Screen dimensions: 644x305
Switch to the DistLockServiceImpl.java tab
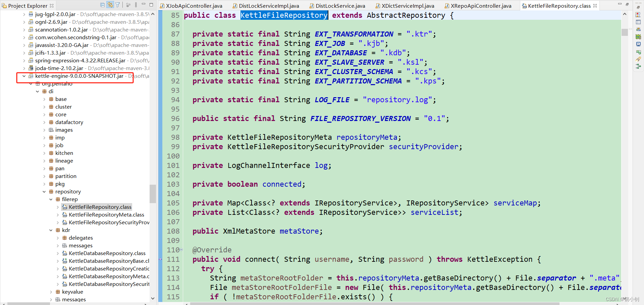click(x=266, y=6)
